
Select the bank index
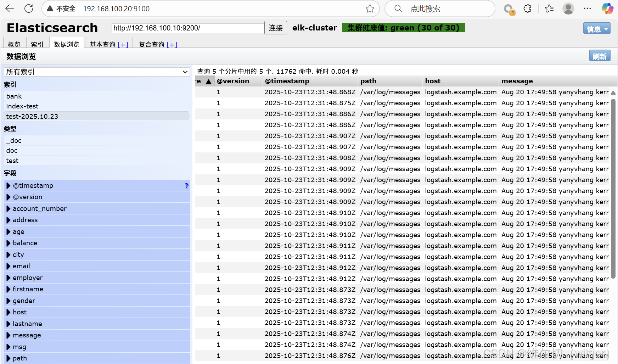pos(97,96)
